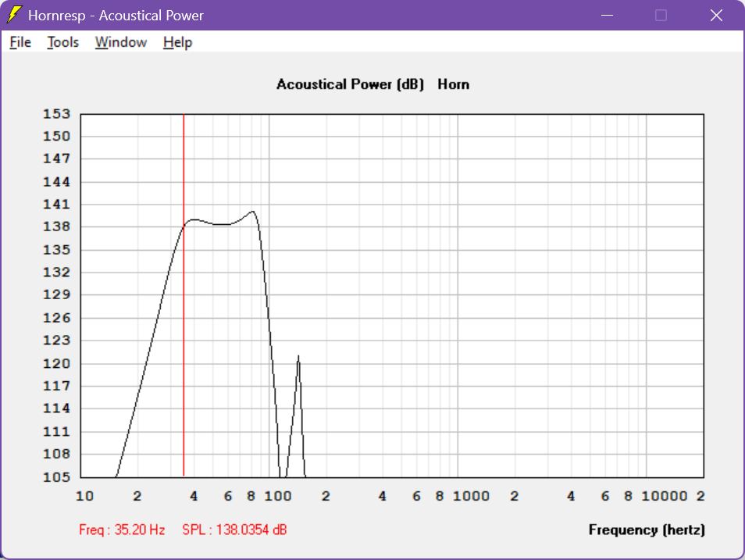745x560 pixels.
Task: Click the red frequency marker line
Action: click(x=184, y=294)
